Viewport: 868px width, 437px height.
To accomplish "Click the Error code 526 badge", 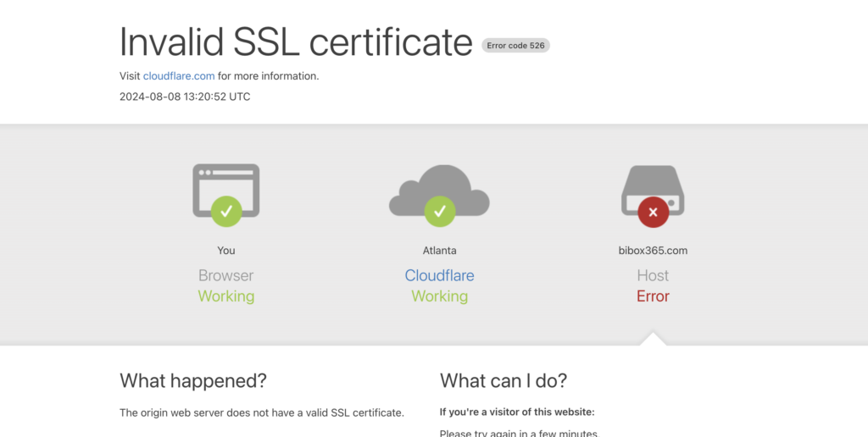I will pyautogui.click(x=515, y=46).
